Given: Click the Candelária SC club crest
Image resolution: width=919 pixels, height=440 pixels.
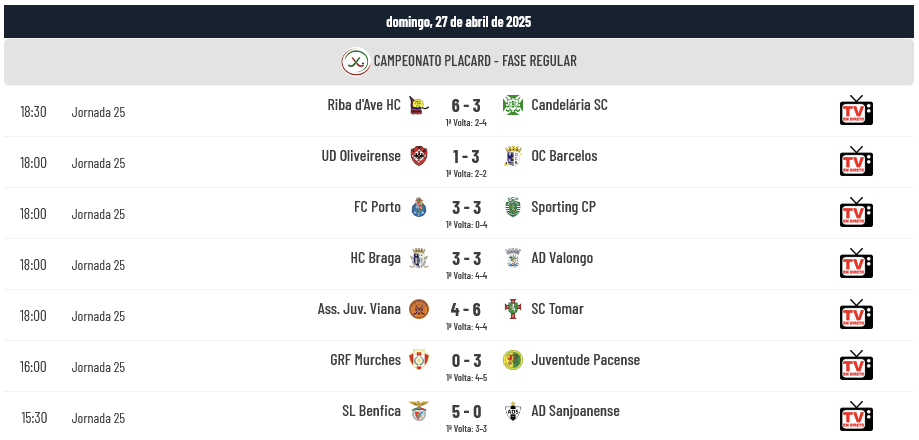Looking at the screenshot, I should pyautogui.click(x=513, y=105).
